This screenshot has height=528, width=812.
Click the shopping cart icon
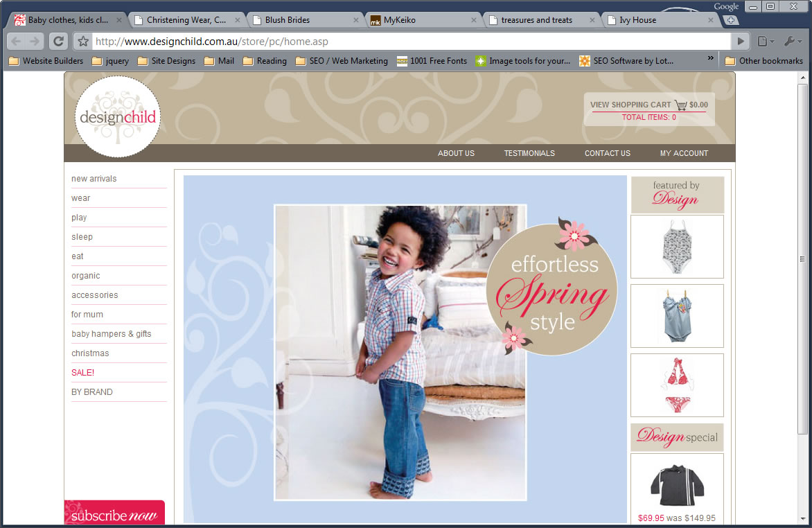coord(680,105)
